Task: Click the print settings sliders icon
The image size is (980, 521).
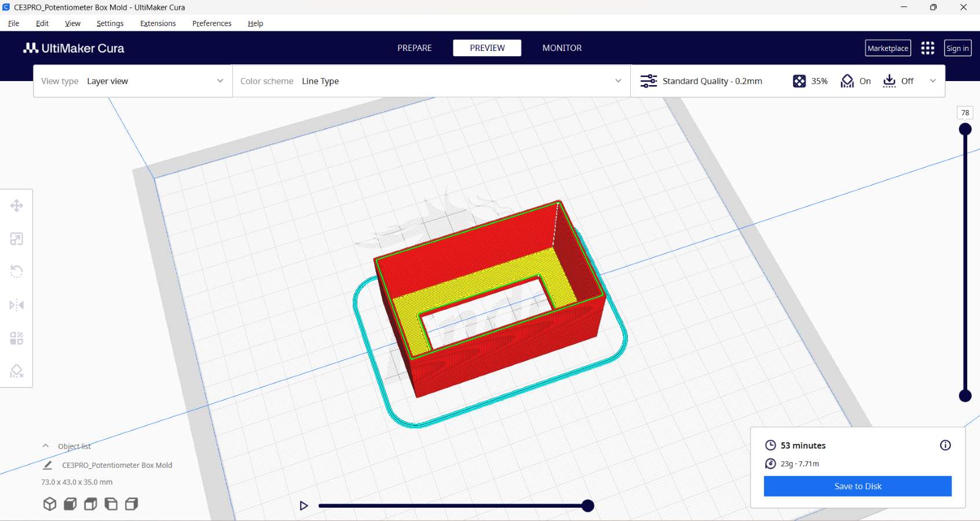Action: coord(649,81)
